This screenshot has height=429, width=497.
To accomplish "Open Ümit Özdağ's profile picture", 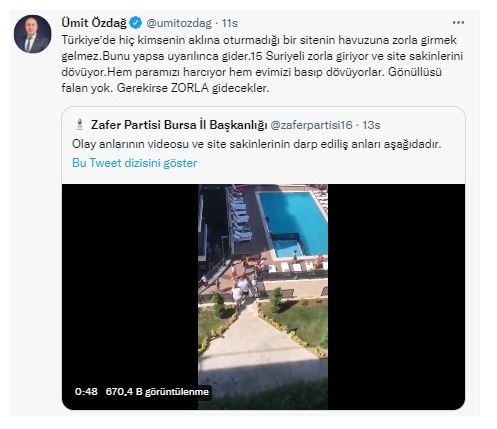I will 32,34.
